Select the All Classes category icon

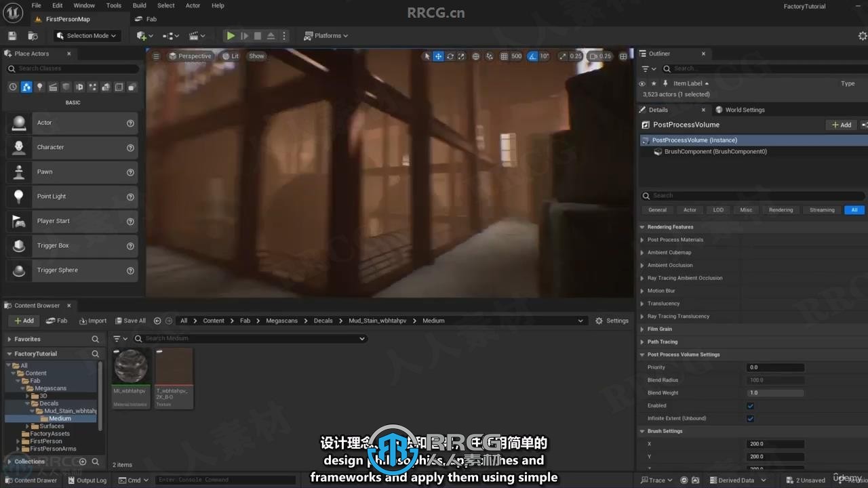(132, 87)
